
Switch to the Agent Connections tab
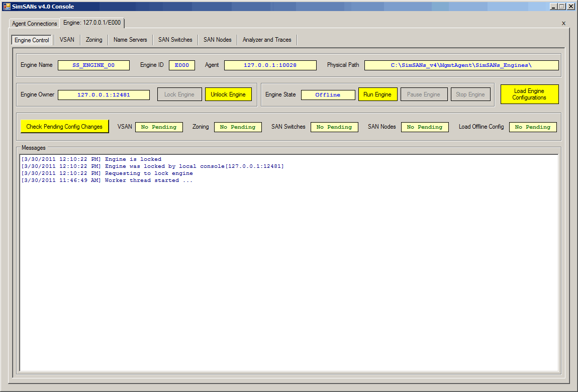35,24
